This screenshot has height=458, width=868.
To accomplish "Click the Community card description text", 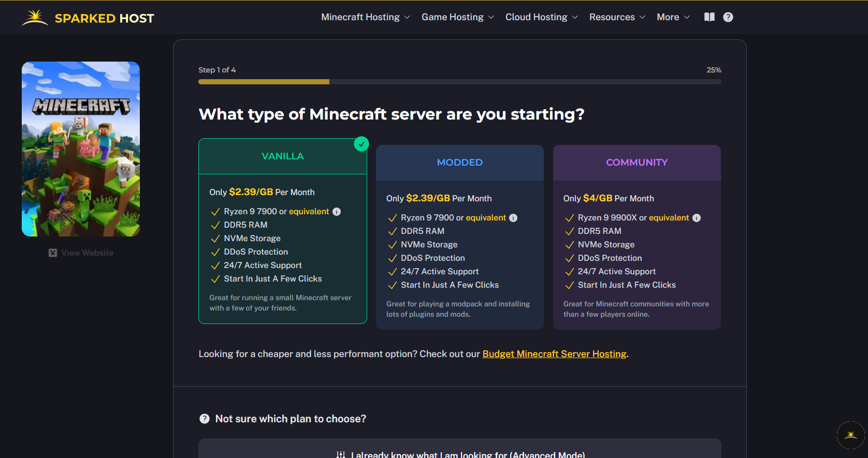I will [636, 309].
